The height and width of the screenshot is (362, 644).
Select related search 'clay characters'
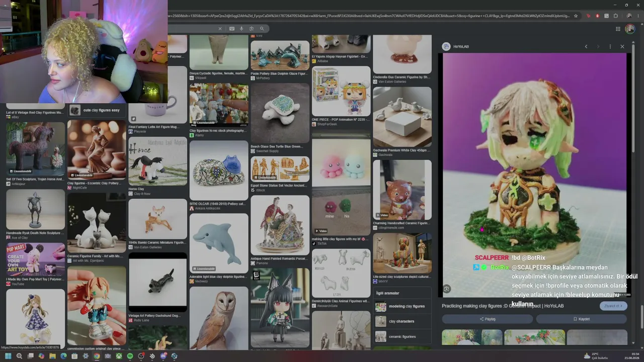click(x=403, y=321)
